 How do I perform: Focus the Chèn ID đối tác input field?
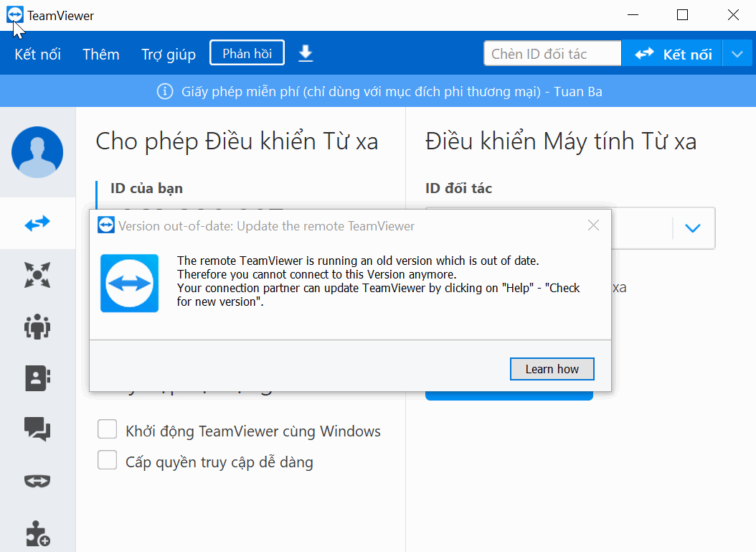pyautogui.click(x=552, y=54)
